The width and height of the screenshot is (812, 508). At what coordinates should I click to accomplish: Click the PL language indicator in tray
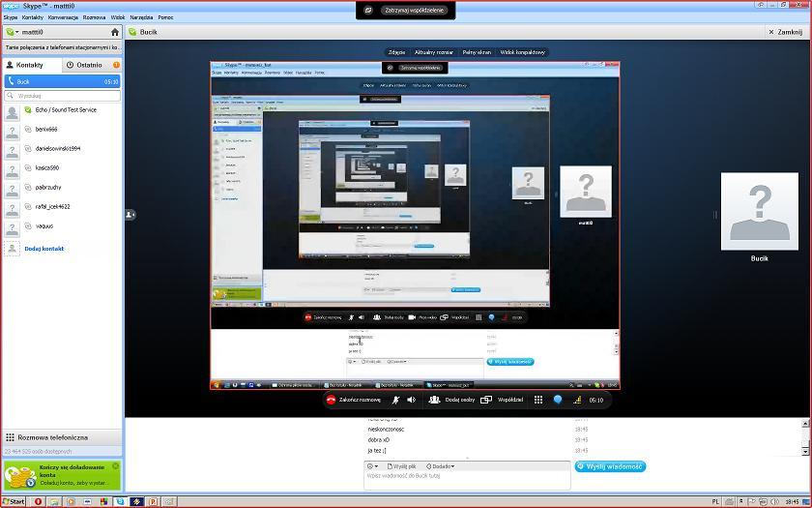[715, 502]
